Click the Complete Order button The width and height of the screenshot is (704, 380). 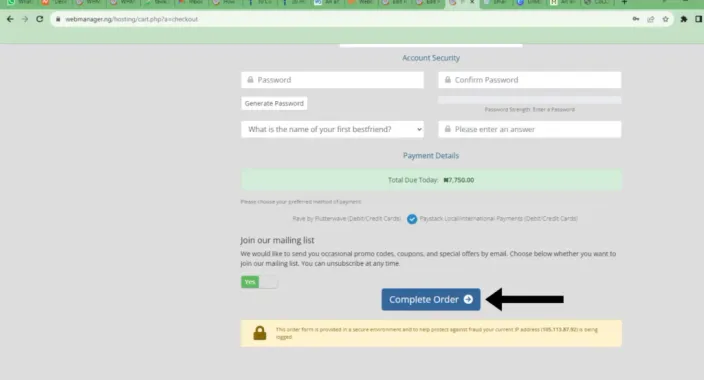431,300
